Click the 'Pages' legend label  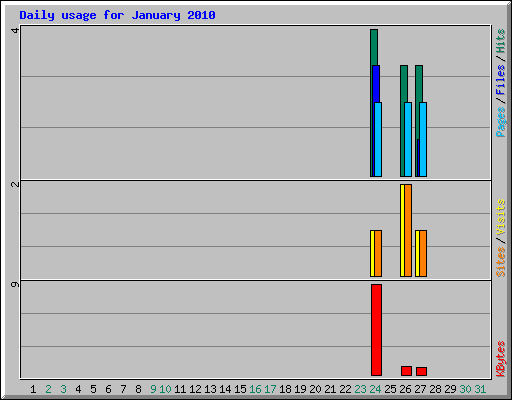[501, 122]
